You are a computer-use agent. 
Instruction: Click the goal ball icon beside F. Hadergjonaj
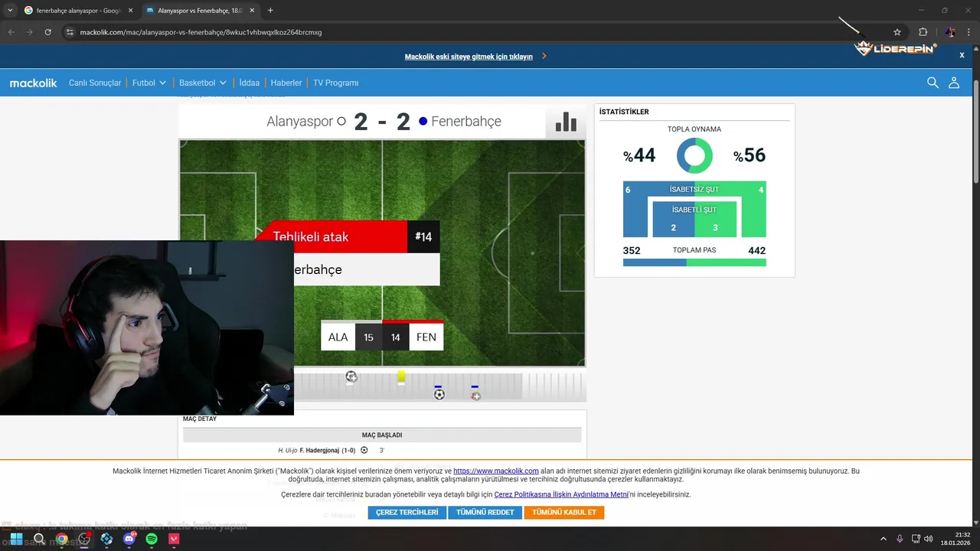[x=364, y=450]
